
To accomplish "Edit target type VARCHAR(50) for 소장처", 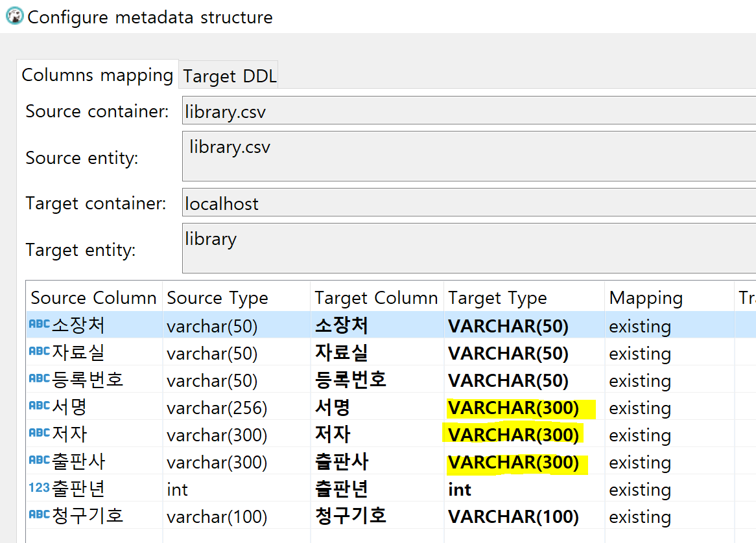I will (x=508, y=326).
